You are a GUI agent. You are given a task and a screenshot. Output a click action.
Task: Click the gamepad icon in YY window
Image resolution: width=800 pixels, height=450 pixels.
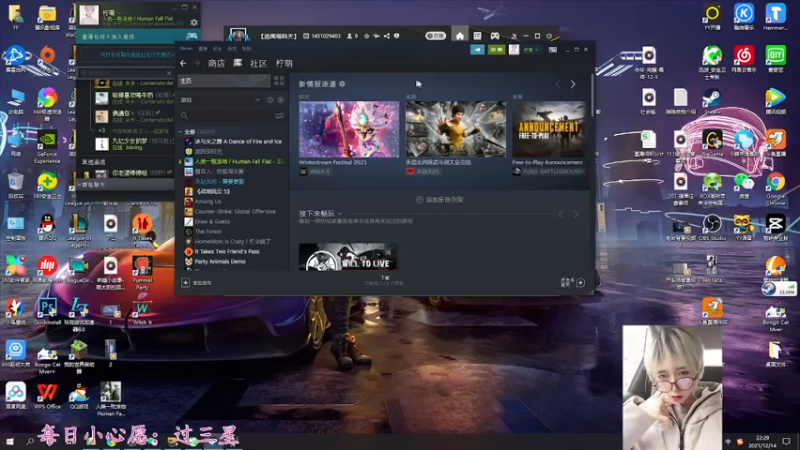[x=495, y=36]
